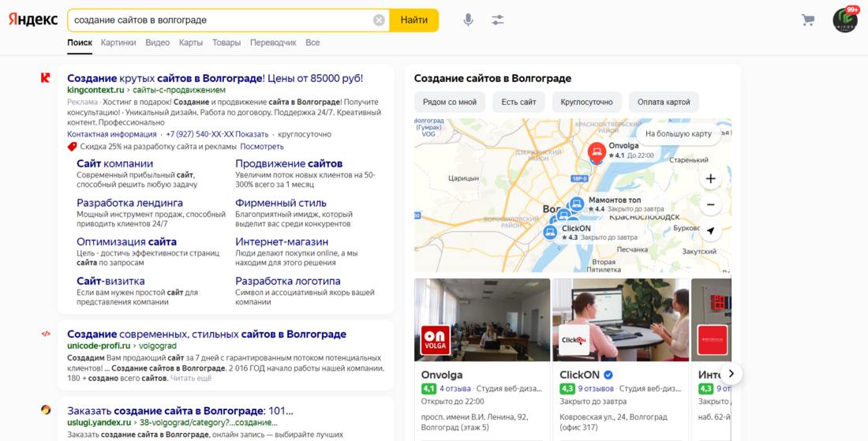Open Onvolga business card title
This screenshot has width=868, height=441.
pyautogui.click(x=442, y=375)
